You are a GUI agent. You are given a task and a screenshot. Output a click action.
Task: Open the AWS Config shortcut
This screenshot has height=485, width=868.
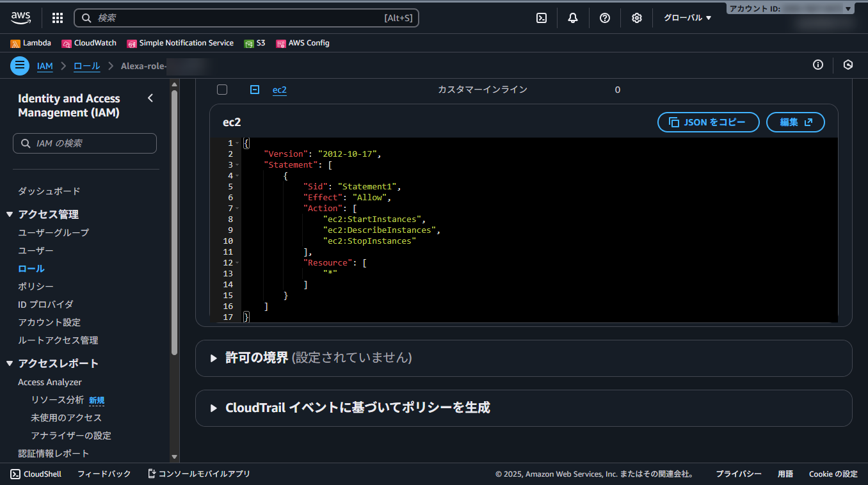pyautogui.click(x=302, y=43)
